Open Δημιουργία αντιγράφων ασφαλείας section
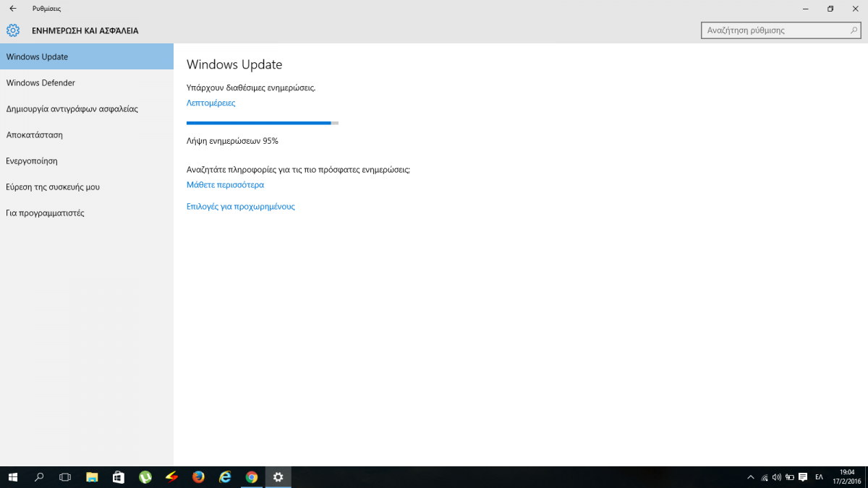 pos(87,108)
